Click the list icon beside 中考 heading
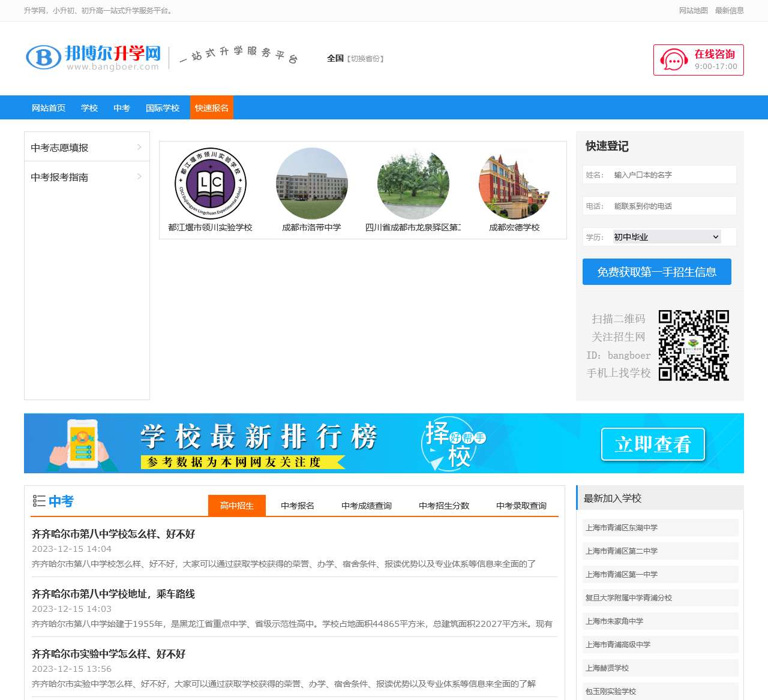The height and width of the screenshot is (700, 768). click(40, 501)
